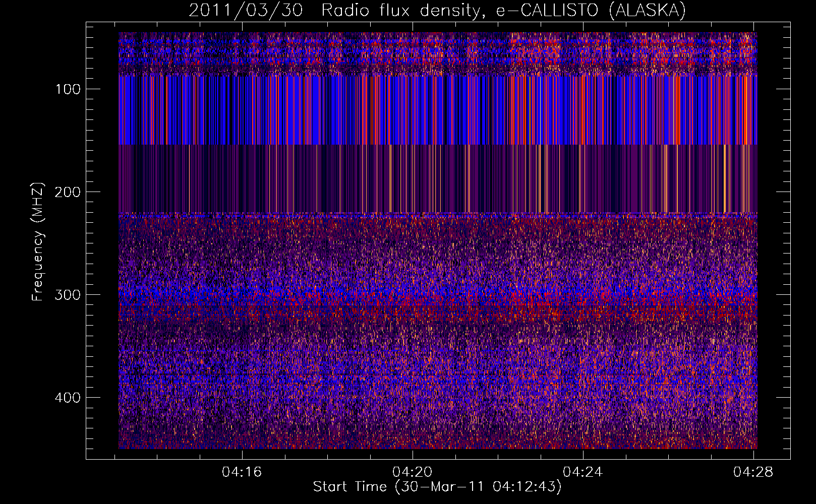This screenshot has width=816, height=504.
Task: Click the '100' frequency tick label
Action: tap(68, 89)
